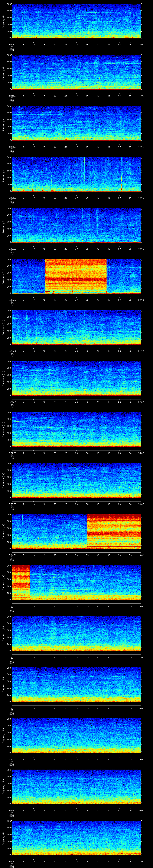Viewport: 153px width, 868px height.
Task: Click the 18:14:00 start time label
Action: 12,44
